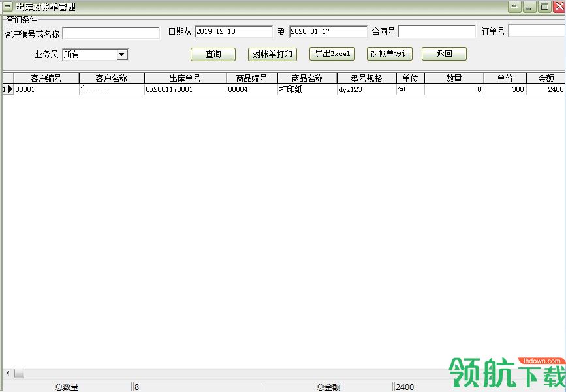Select customer code cell 00001
Viewport: 566px width, 392px height.
pyautogui.click(x=46, y=89)
